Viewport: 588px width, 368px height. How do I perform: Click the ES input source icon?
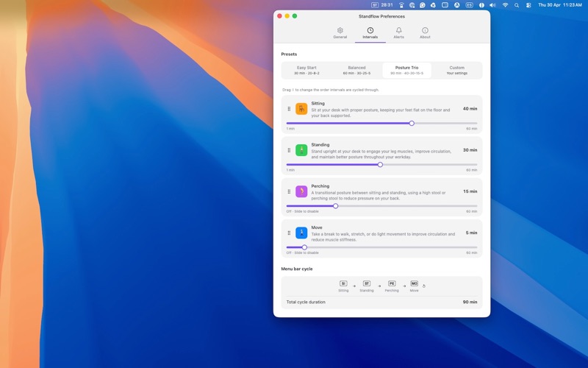(x=469, y=5)
